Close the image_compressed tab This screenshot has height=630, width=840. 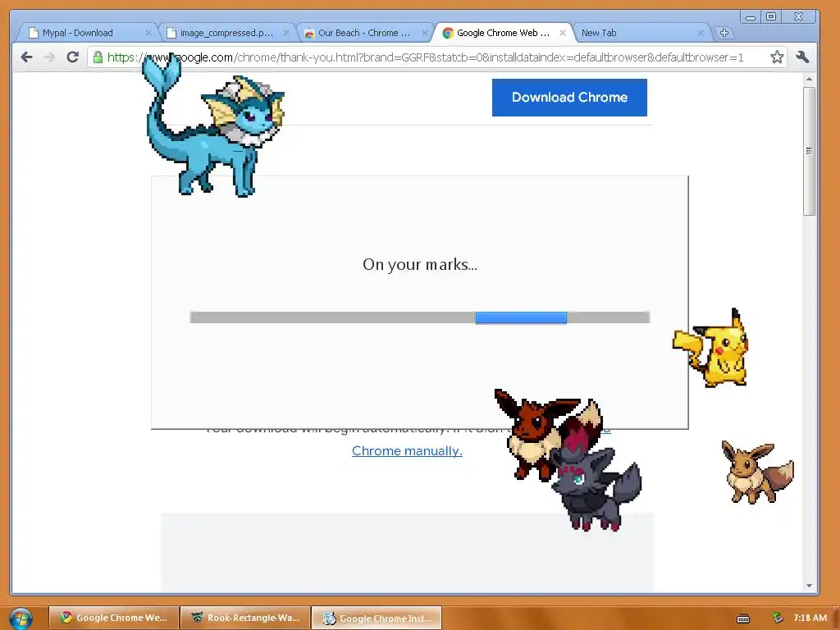[x=286, y=33]
